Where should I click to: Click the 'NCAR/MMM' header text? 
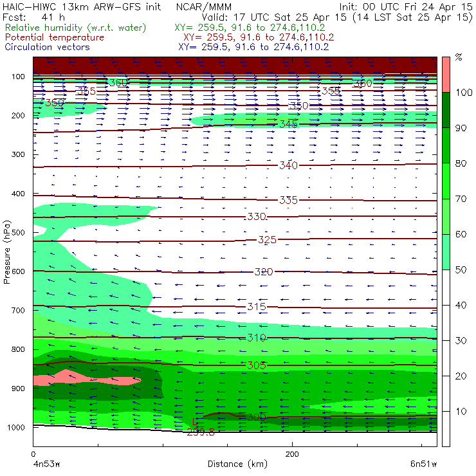coord(204,7)
